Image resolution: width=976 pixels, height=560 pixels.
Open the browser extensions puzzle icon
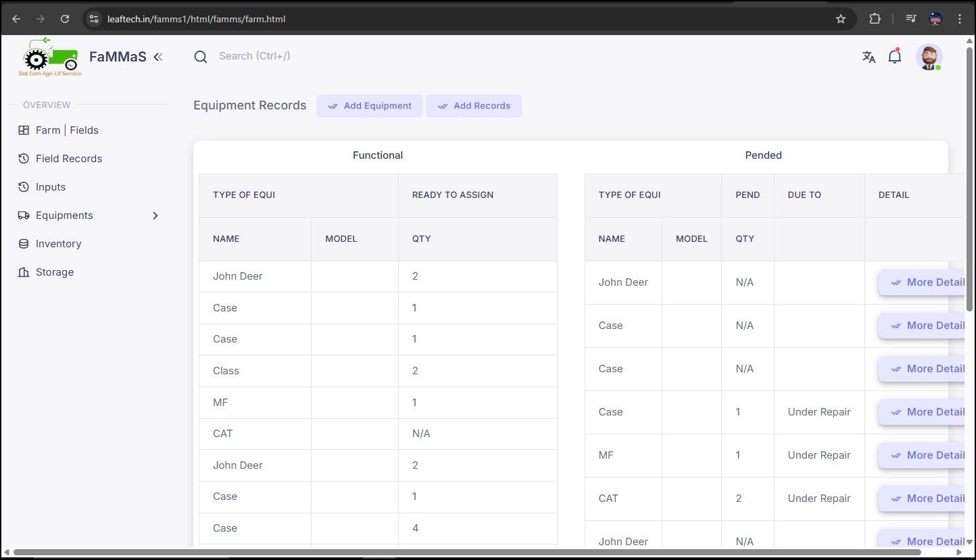coord(875,19)
